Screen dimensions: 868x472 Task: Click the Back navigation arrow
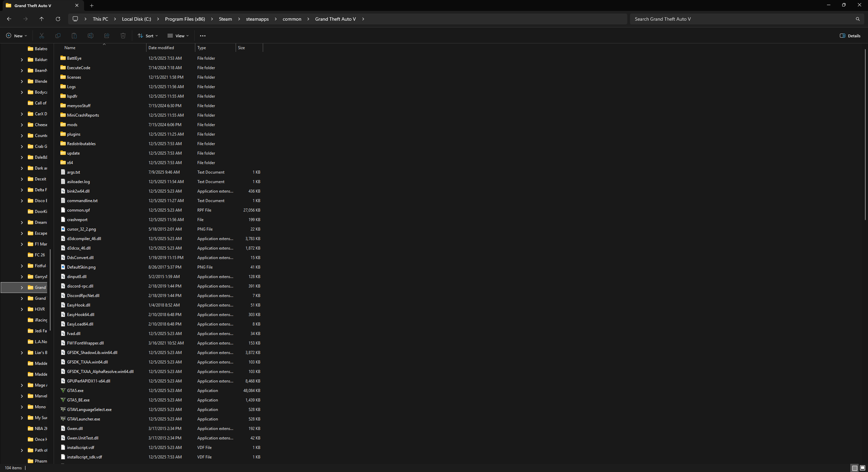[9, 19]
